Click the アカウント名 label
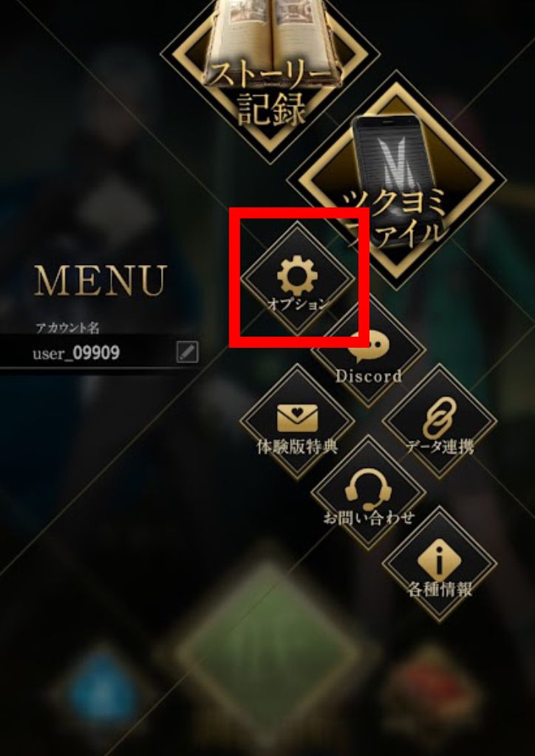 click(67, 329)
